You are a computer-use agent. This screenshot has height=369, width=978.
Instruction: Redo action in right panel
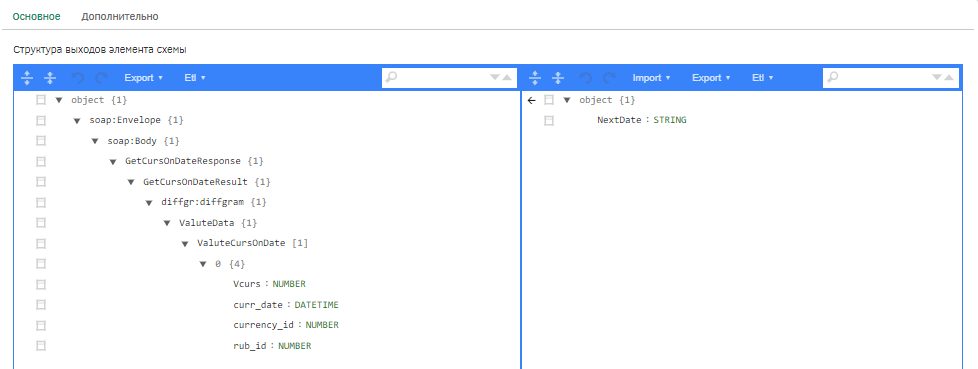609,78
